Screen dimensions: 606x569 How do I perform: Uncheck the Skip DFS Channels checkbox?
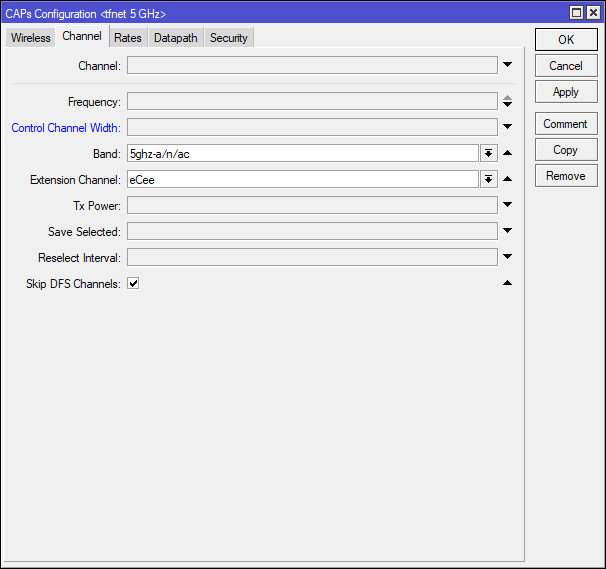pos(133,283)
